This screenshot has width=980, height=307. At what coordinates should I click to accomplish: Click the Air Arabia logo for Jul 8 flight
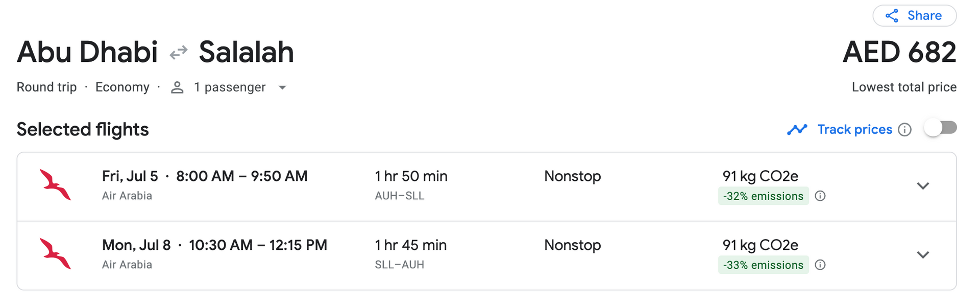pyautogui.click(x=55, y=254)
